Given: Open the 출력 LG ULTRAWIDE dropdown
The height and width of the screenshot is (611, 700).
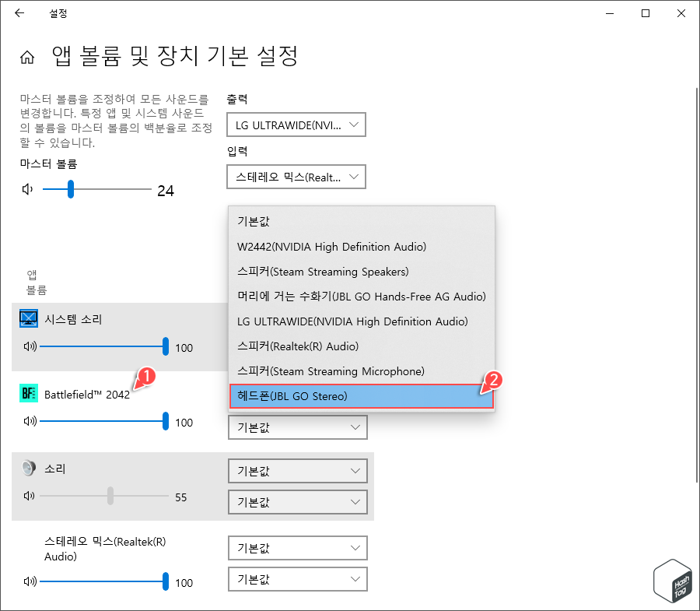Looking at the screenshot, I should coord(296,125).
